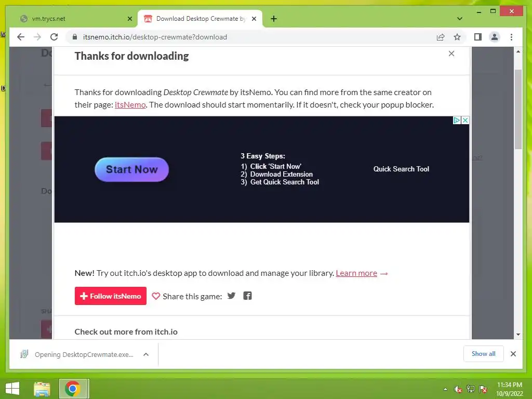
Task: Click the heart icon beside Share this game
Action: coord(156,296)
